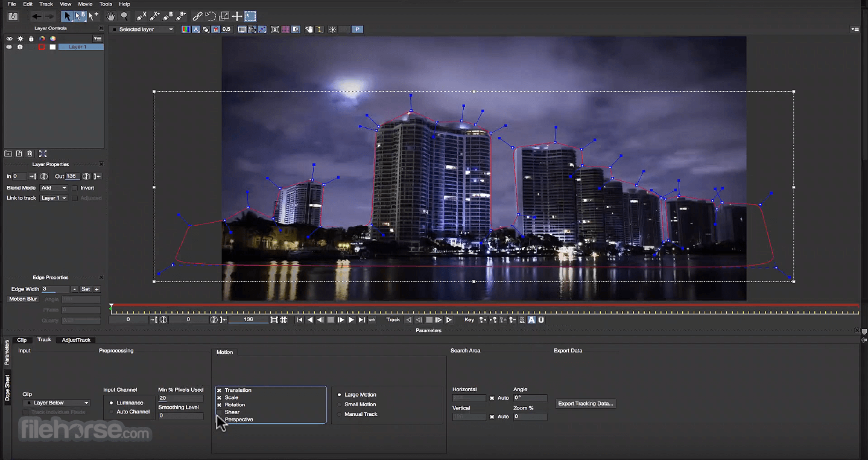Click the RGB channels view icon
The image size is (868, 460).
click(x=186, y=29)
